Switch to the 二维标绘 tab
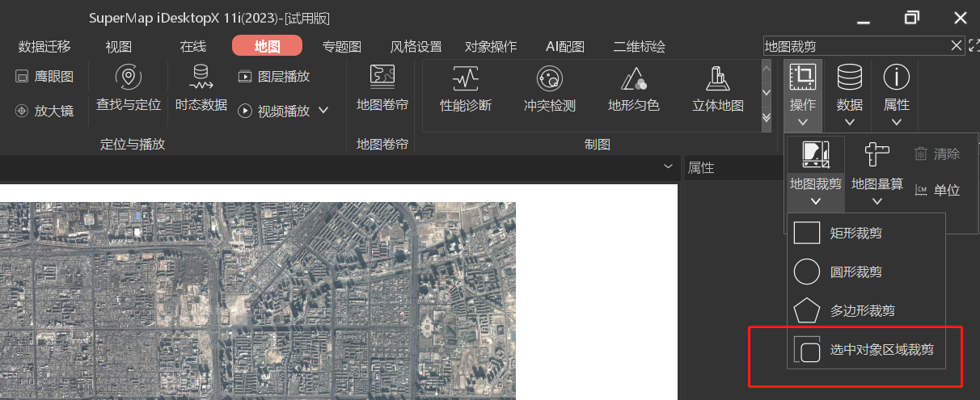Image resolution: width=980 pixels, height=400 pixels. pos(640,47)
